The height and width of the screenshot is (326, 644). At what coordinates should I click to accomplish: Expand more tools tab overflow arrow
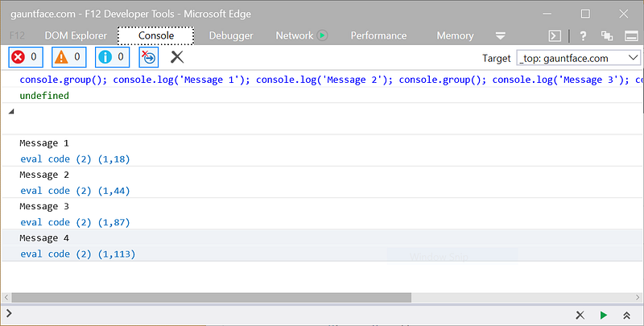500,36
